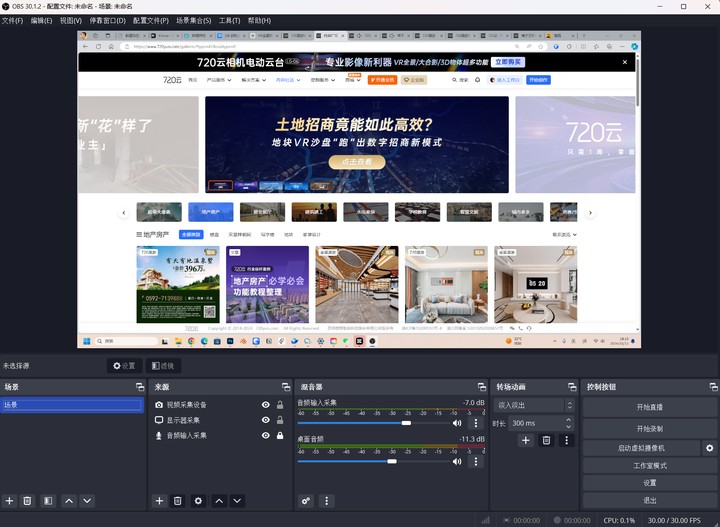Open 视图(V) menu
The height and width of the screenshot is (527, 720).
(x=71, y=21)
